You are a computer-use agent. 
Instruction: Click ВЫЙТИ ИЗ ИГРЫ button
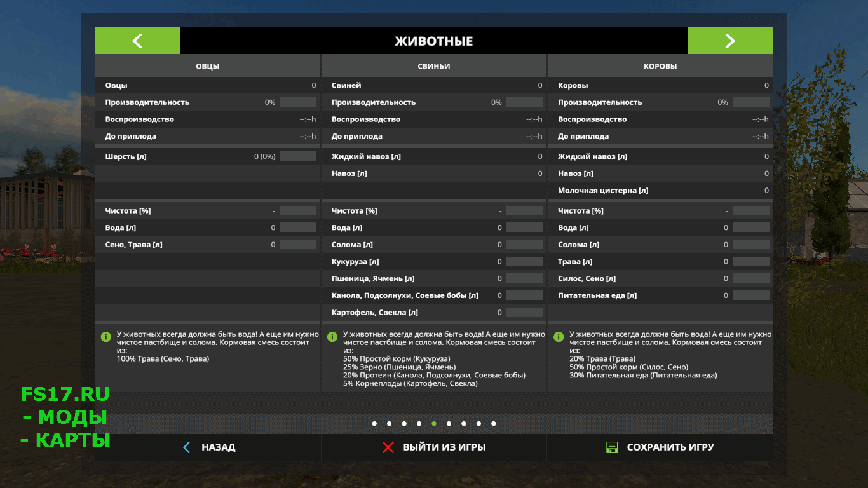coord(434,447)
